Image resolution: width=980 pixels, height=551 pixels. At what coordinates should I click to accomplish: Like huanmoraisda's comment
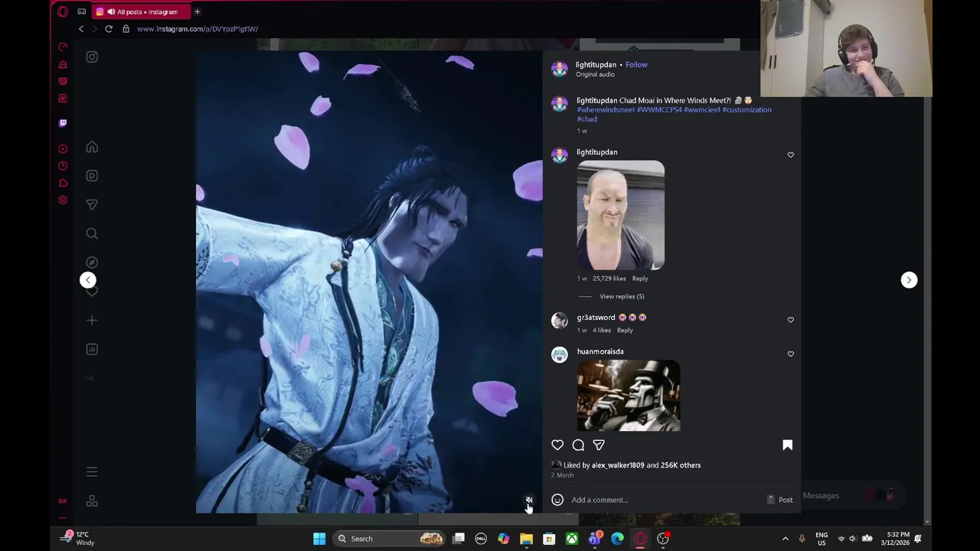[x=791, y=354]
